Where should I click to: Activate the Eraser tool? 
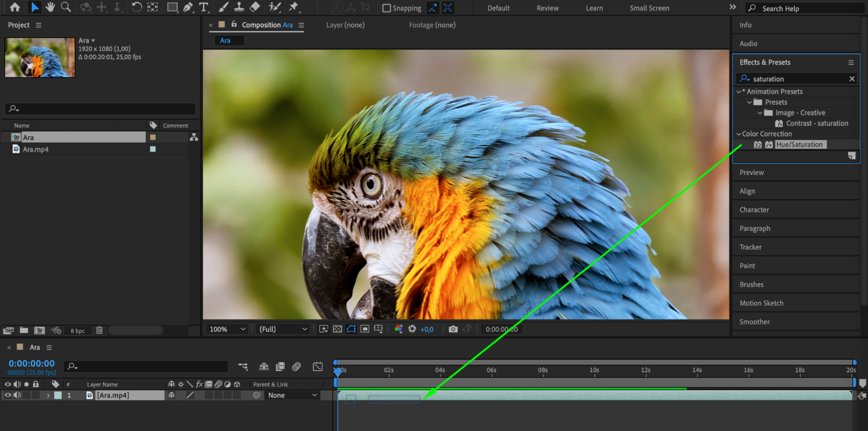[255, 7]
